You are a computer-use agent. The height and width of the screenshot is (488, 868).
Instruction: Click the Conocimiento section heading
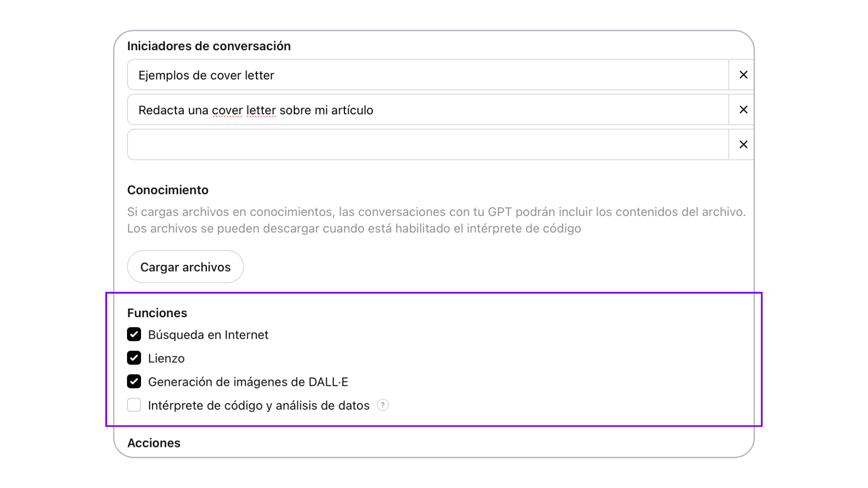click(x=168, y=190)
